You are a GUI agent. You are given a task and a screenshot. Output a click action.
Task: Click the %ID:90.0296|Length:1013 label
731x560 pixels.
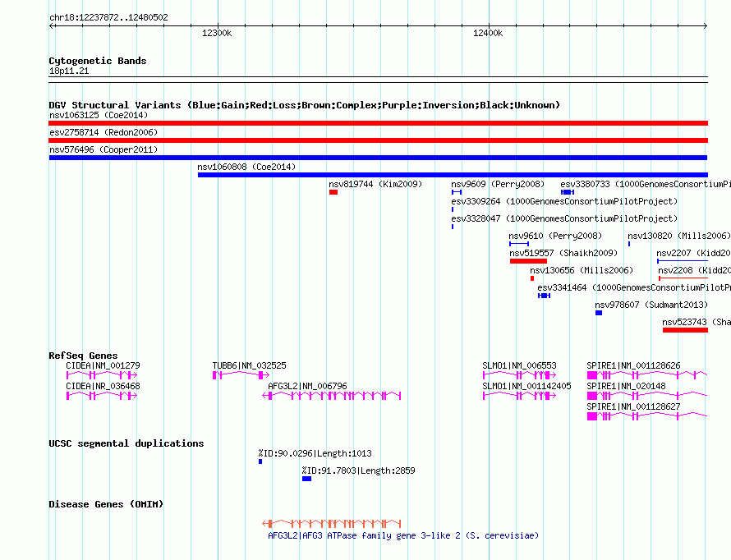(315, 453)
